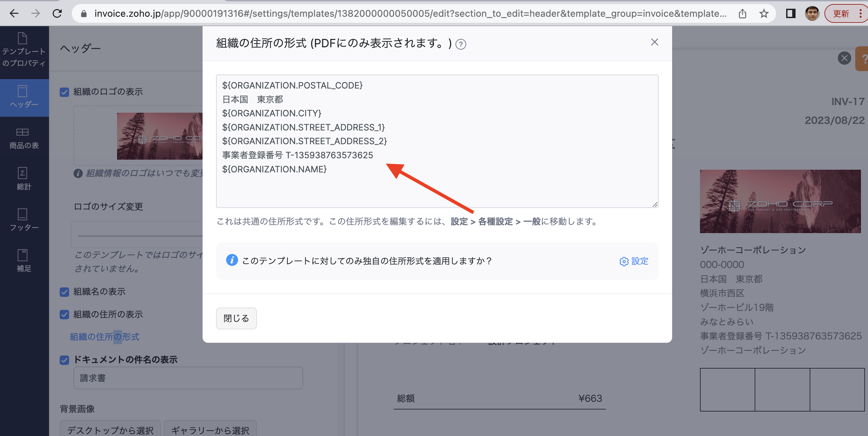Disable ドキュメントの件名の表示 checkbox
868x436 pixels.
64,360
